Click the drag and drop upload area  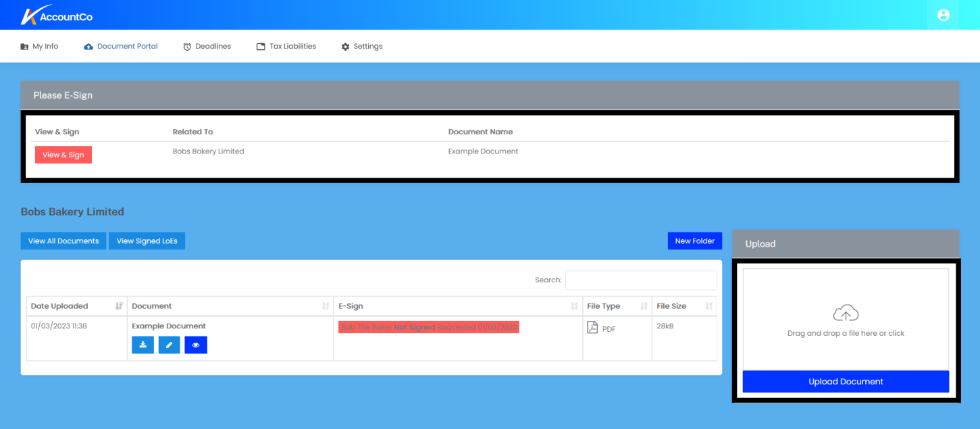pos(846,320)
